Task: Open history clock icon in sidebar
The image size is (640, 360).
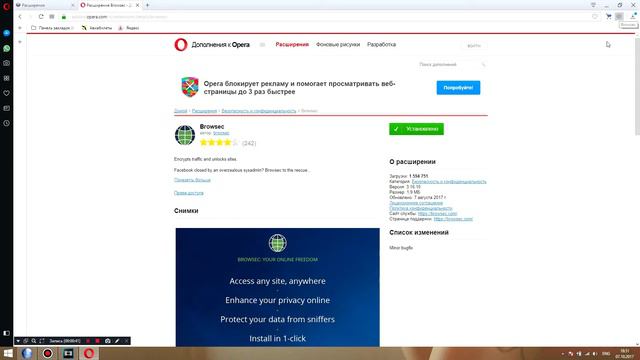Action: coord(7,123)
